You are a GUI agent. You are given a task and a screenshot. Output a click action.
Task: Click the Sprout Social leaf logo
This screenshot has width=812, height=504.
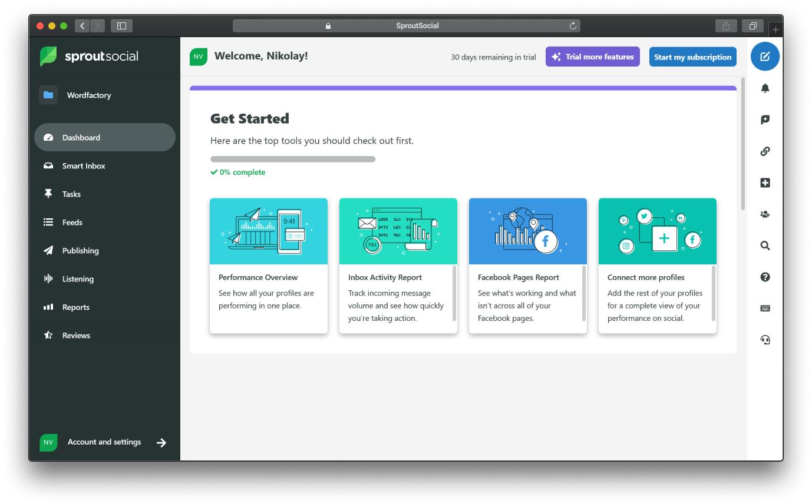click(x=48, y=57)
